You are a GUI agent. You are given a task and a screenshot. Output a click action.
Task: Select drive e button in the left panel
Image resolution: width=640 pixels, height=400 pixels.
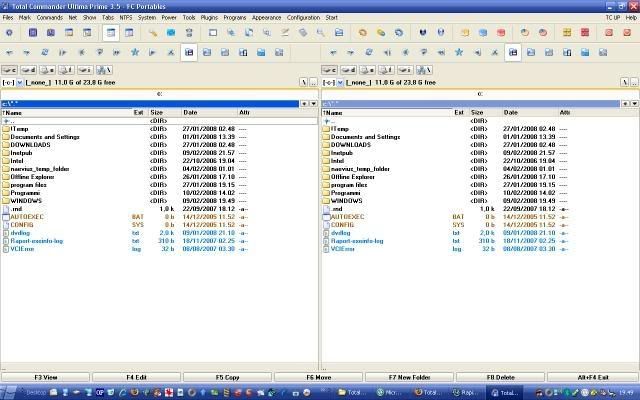click(47, 70)
